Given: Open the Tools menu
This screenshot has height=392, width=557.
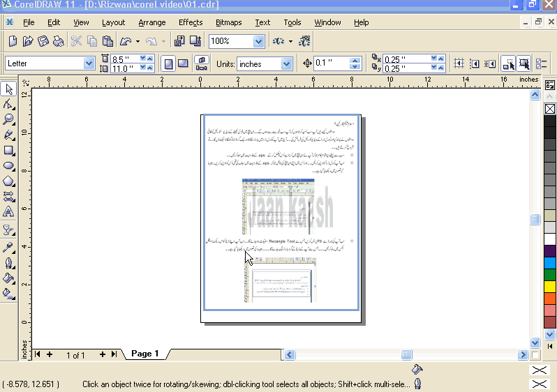Looking at the screenshot, I should [x=292, y=22].
